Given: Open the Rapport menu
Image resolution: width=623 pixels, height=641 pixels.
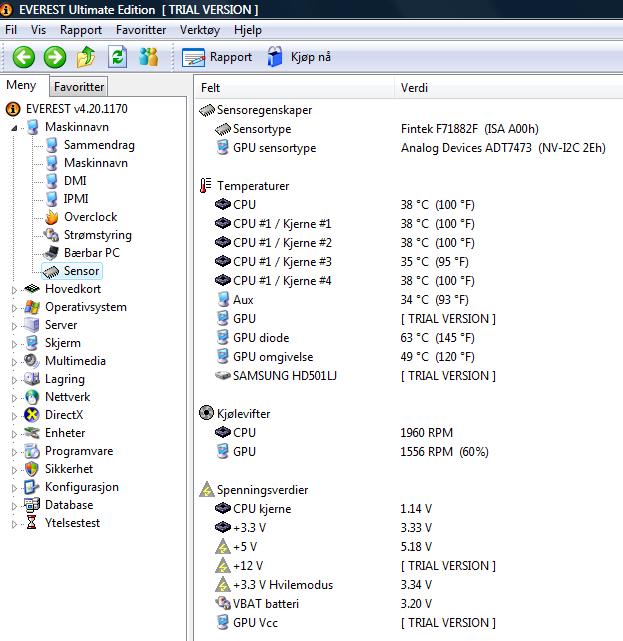Looking at the screenshot, I should [x=81, y=30].
